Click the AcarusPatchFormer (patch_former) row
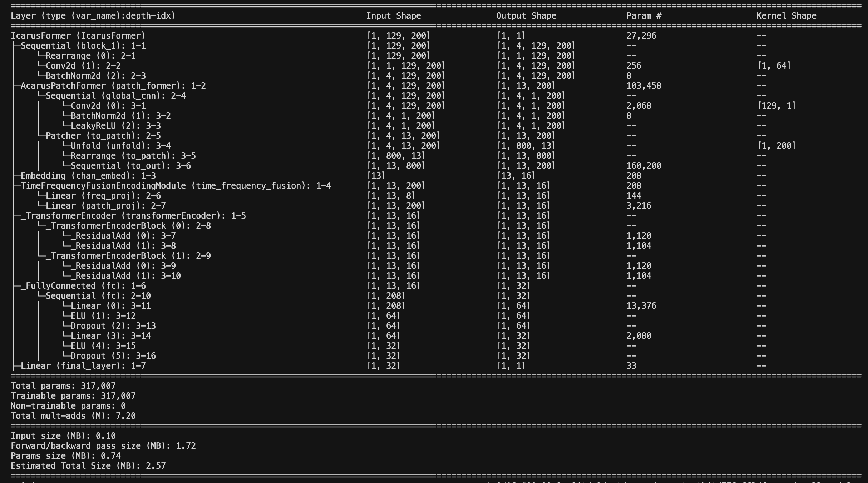The image size is (868, 483). tap(113, 86)
